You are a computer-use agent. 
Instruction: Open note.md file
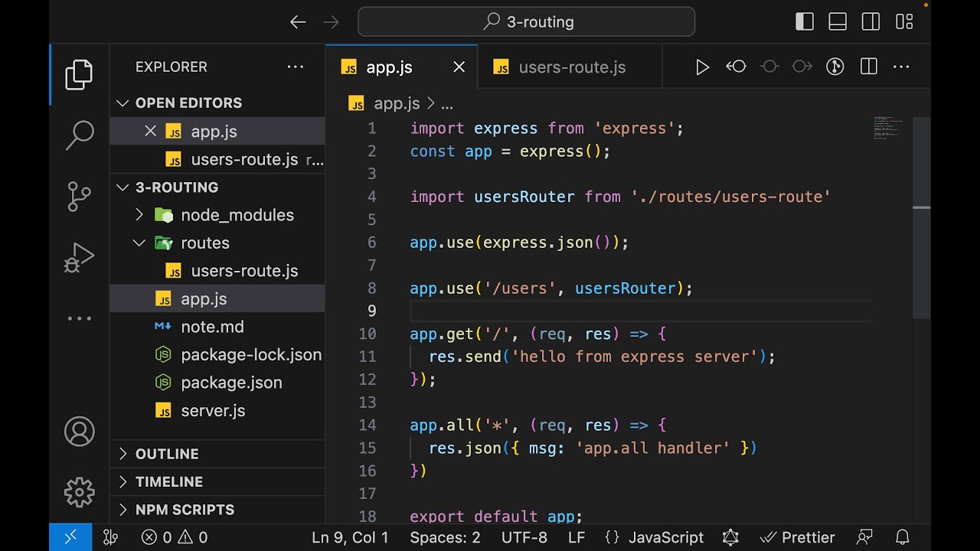click(x=217, y=327)
